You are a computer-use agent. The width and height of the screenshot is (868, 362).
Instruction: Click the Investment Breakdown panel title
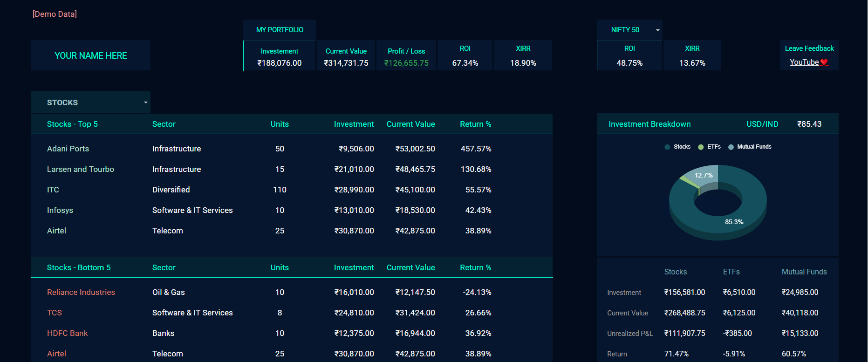coord(649,124)
